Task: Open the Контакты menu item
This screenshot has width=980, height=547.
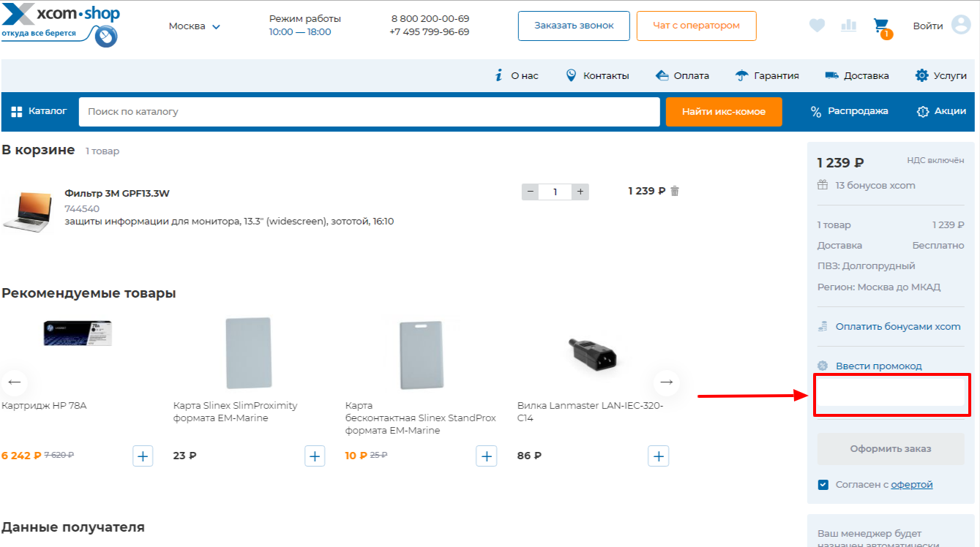Action: coord(597,75)
